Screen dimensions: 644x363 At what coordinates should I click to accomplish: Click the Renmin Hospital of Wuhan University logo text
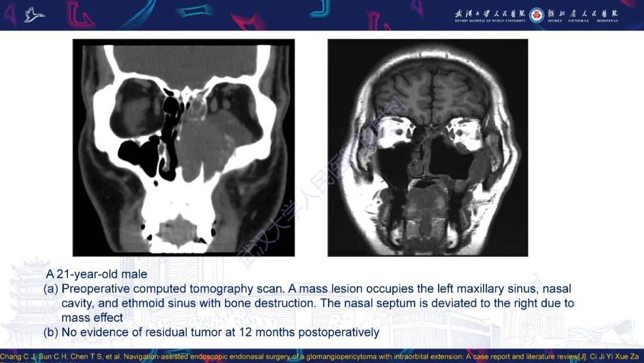point(490,15)
